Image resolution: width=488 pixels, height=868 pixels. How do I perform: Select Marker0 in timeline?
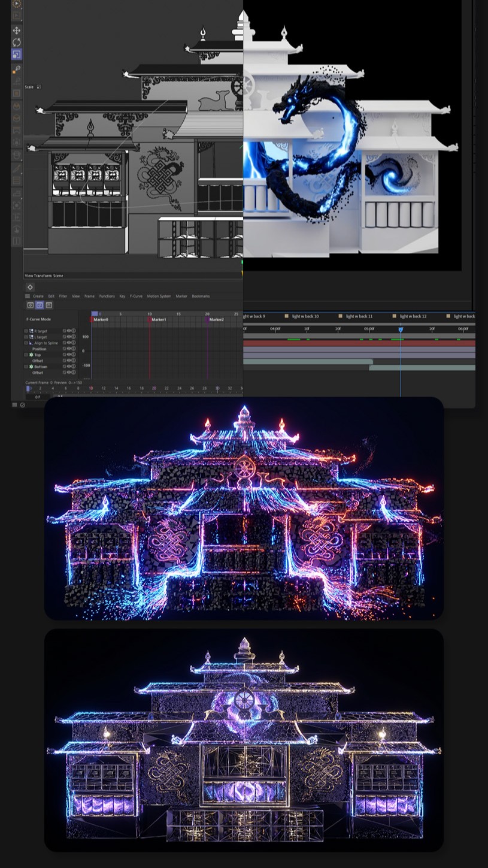tap(100, 320)
